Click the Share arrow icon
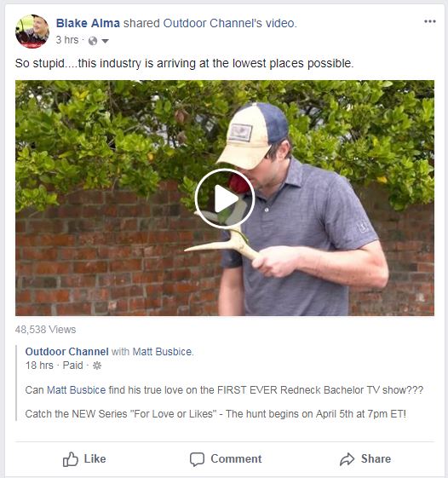This screenshot has width=448, height=478. [347, 459]
